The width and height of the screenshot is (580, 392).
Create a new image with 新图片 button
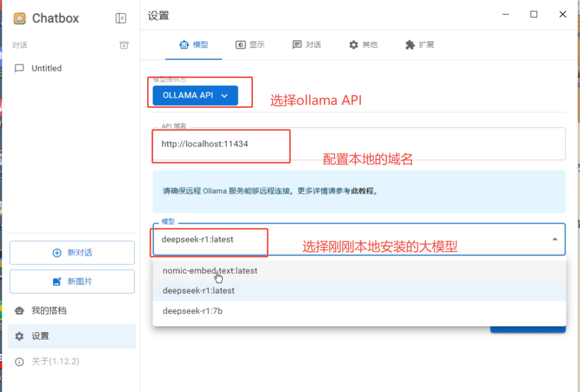[72, 281]
